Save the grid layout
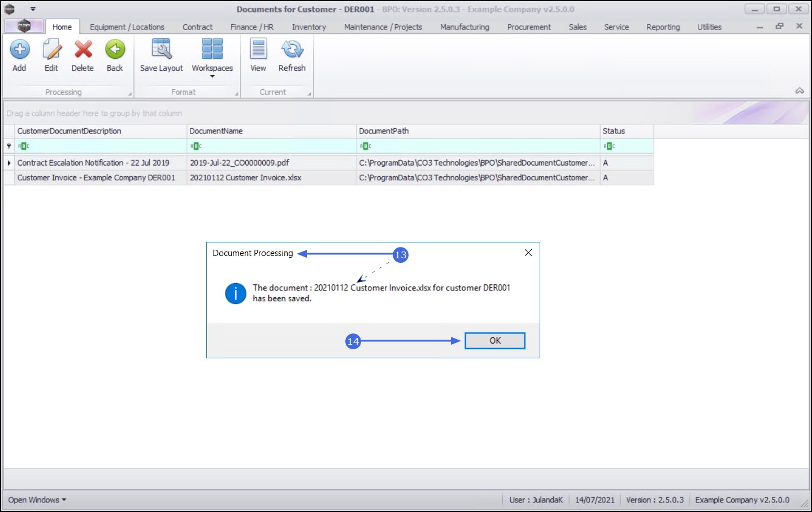The height and width of the screenshot is (512, 812). [x=162, y=55]
